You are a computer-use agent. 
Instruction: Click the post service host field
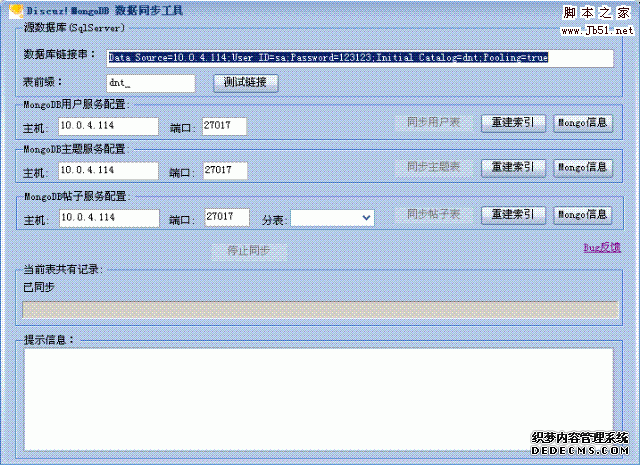[x=109, y=218]
